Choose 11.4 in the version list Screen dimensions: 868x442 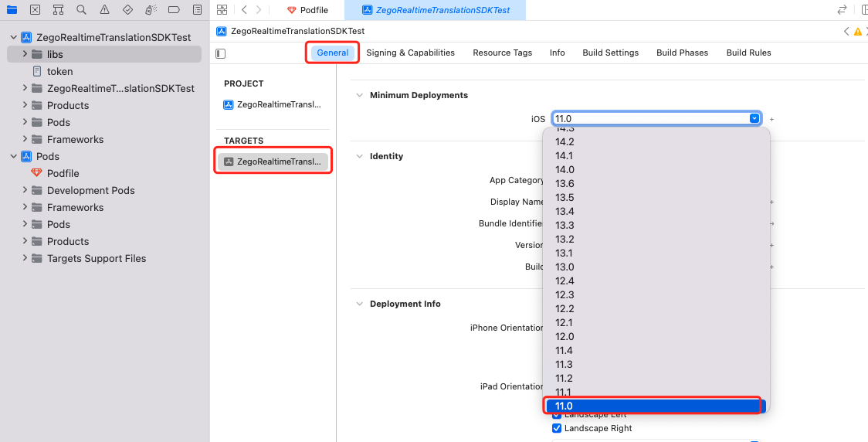[656, 351]
